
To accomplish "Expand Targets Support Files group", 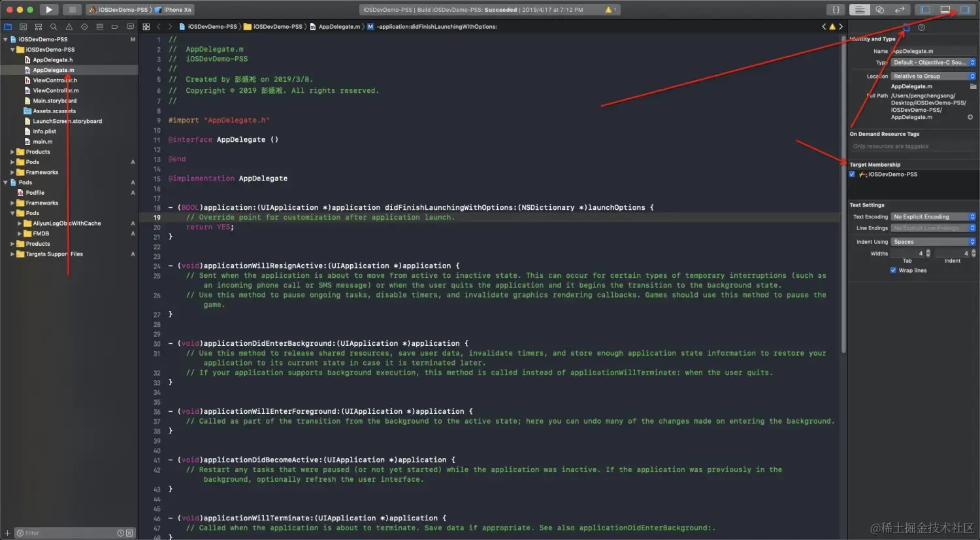I will [12, 254].
